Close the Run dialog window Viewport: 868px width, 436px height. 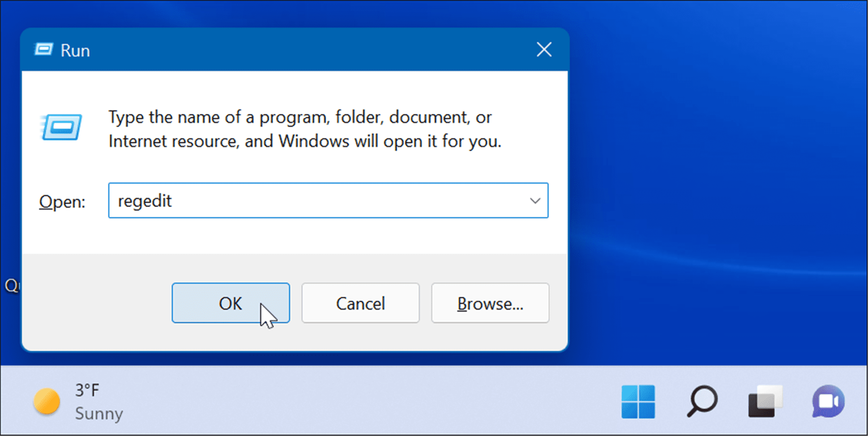544,49
